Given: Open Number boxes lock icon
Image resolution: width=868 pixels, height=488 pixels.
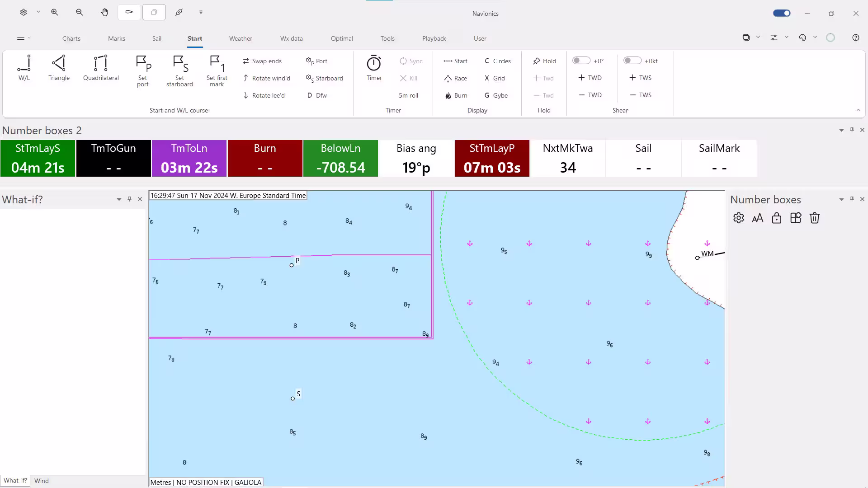Looking at the screenshot, I should [776, 218].
